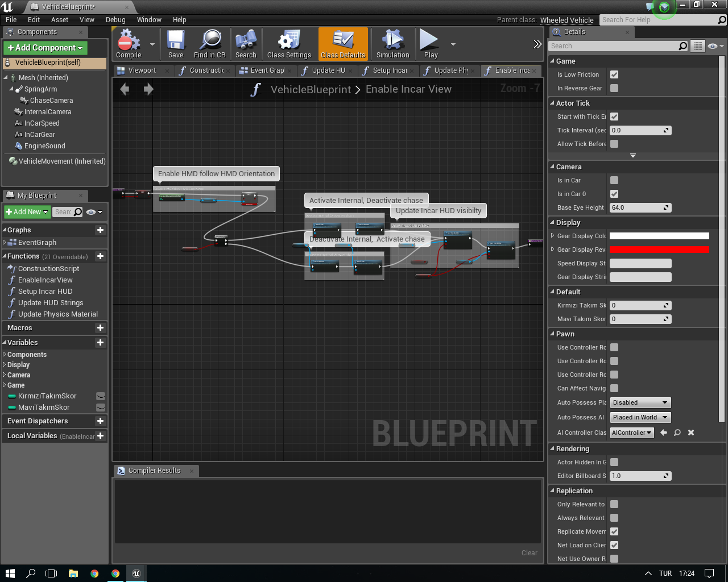728x582 pixels.
Task: Enable Allow Tick Before checkbox
Action: click(614, 144)
